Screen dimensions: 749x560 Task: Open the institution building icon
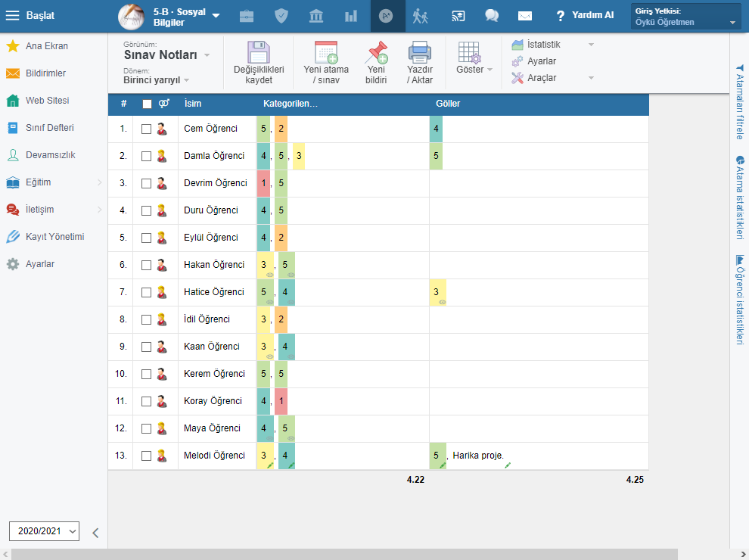[x=316, y=16]
